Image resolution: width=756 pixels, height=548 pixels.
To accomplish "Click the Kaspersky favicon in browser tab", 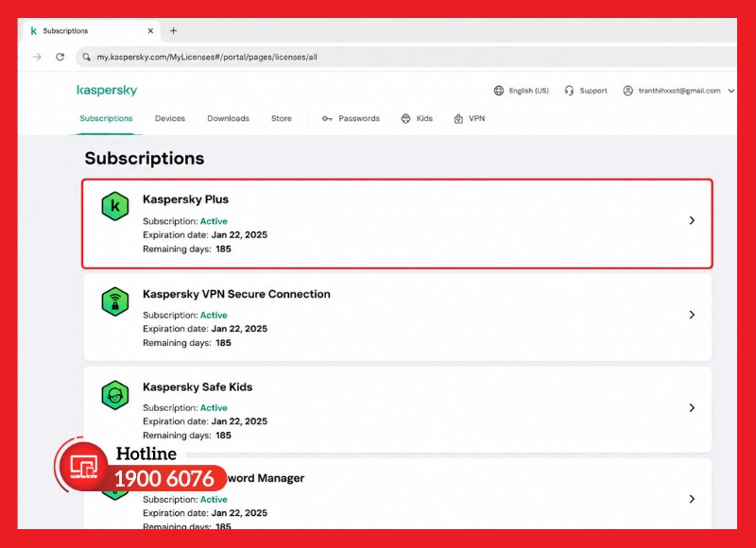I will (34, 31).
